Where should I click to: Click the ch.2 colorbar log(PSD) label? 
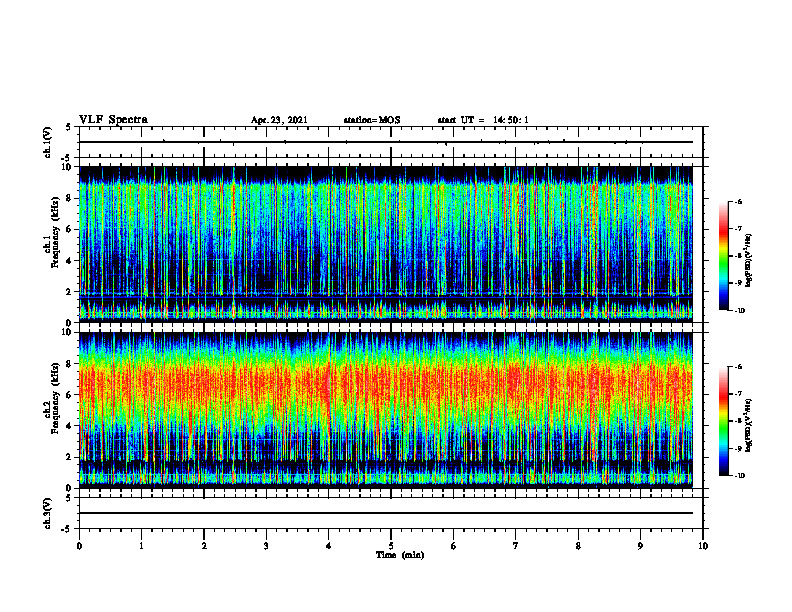pos(749,423)
